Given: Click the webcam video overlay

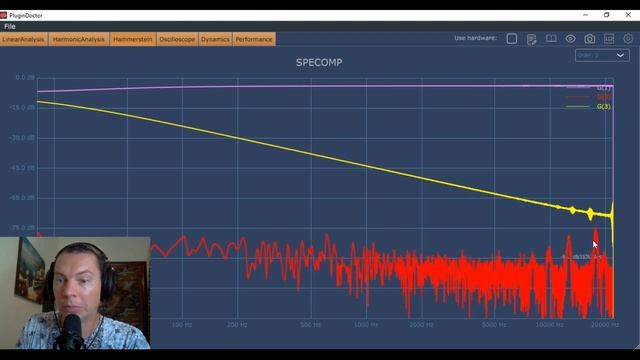Looking at the screenshot, I should [x=75, y=293].
